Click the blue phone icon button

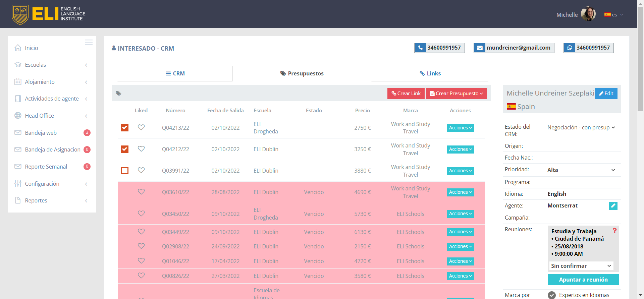420,48
